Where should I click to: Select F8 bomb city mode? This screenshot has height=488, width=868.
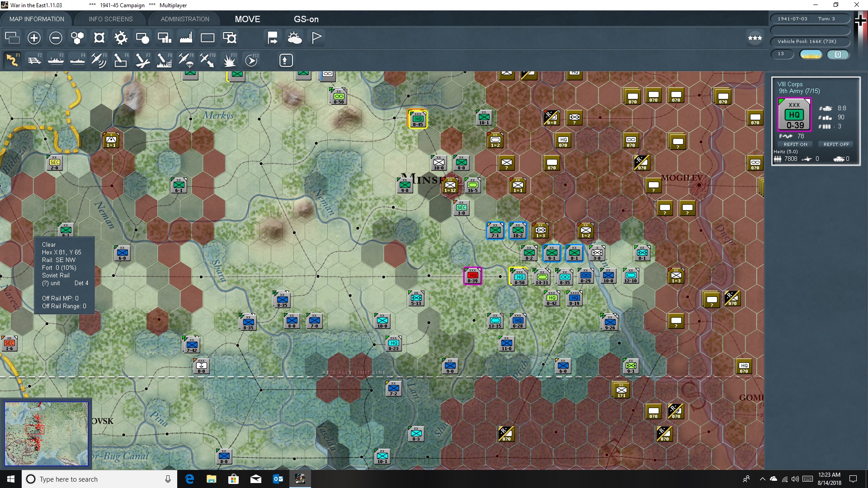click(164, 60)
